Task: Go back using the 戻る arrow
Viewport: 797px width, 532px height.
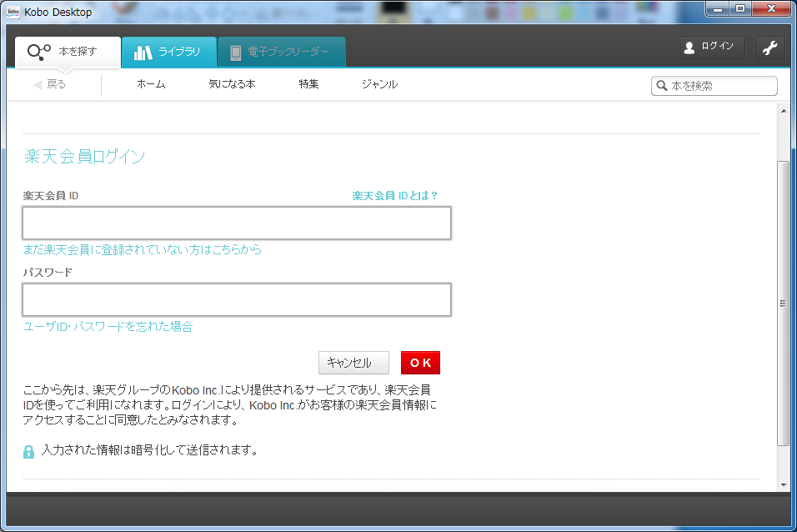Action: (x=50, y=84)
